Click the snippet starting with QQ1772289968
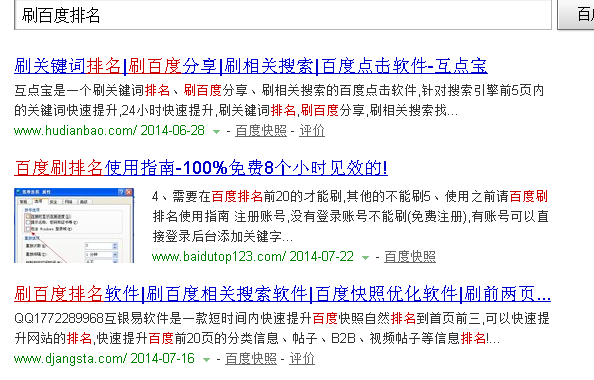Screen dimensions: 594x380 tap(282, 328)
